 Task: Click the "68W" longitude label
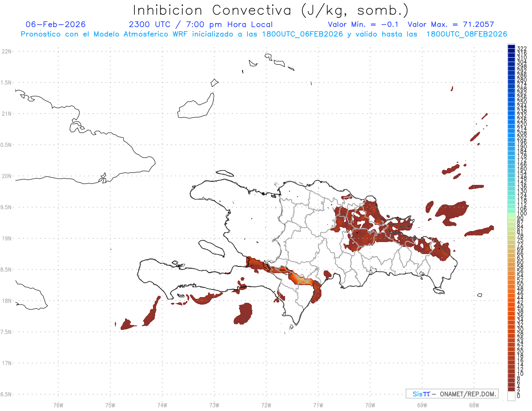point(474,405)
